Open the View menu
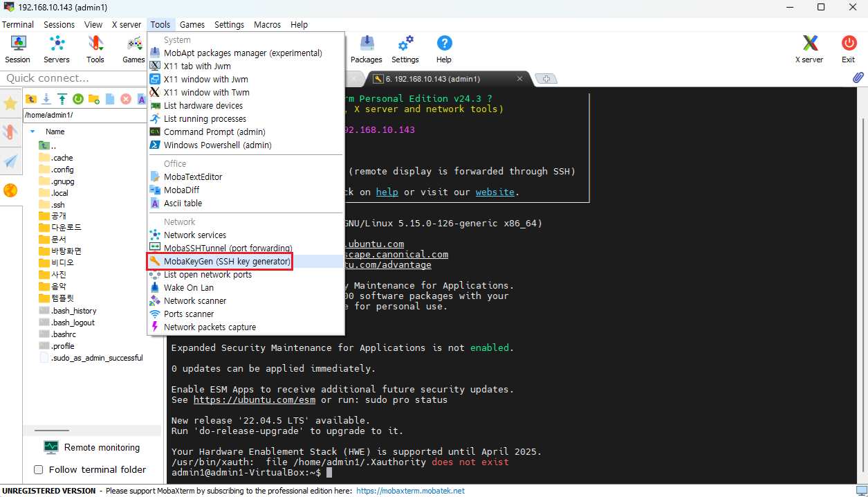Screen dimensions: 868x497 (x=93, y=24)
